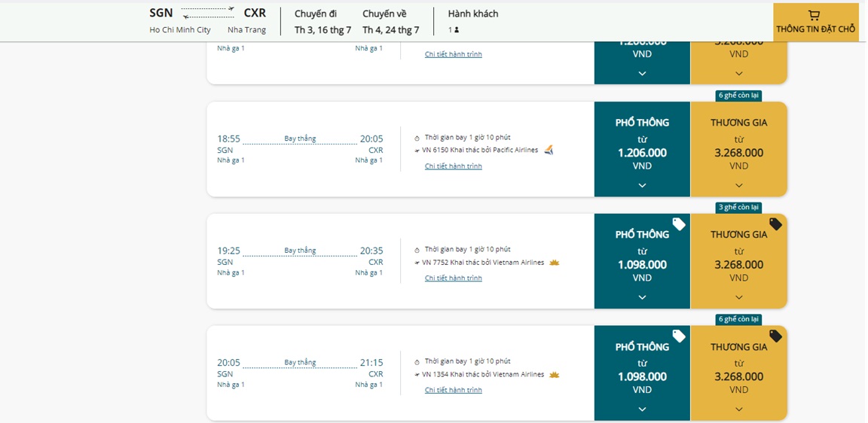This screenshot has height=423, width=868.
Task: Select the Chuyến về return date section
Action: point(390,22)
